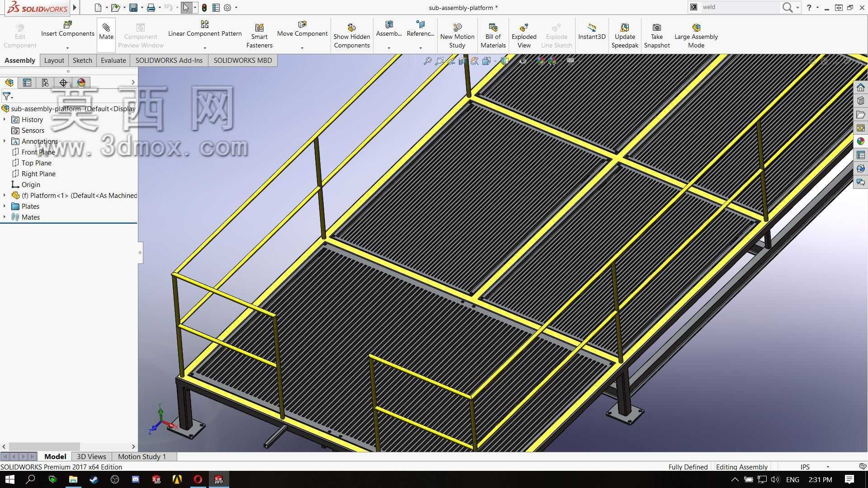Expand the Plates folder node

[x=5, y=206]
